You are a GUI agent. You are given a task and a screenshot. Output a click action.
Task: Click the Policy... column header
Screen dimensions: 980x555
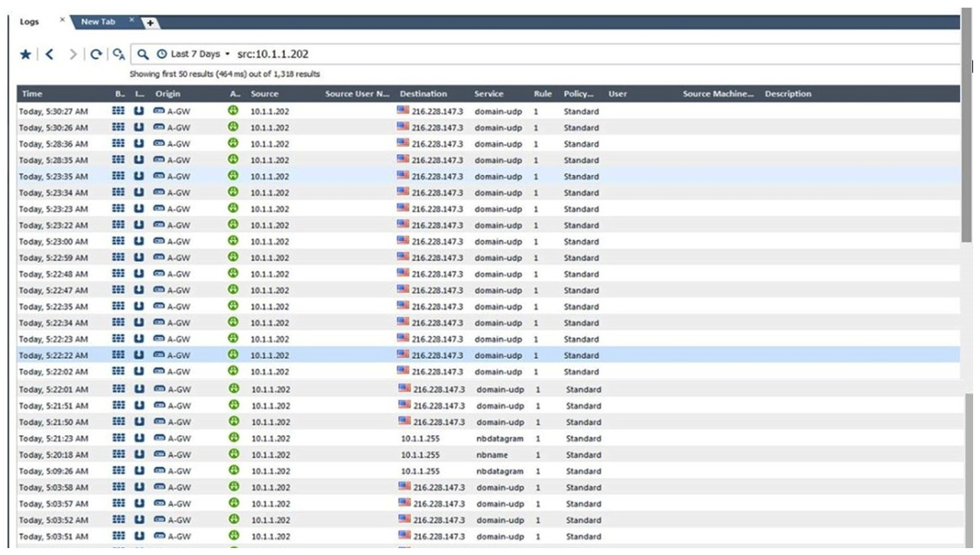pyautogui.click(x=579, y=94)
